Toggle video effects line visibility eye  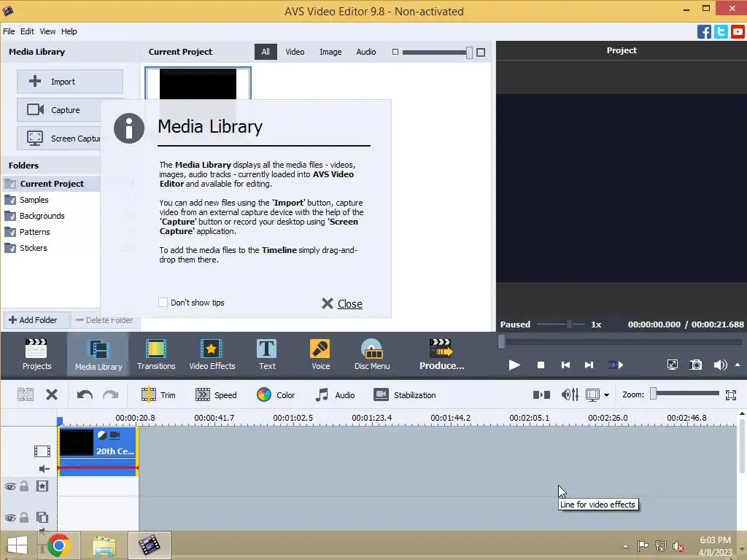pos(10,486)
